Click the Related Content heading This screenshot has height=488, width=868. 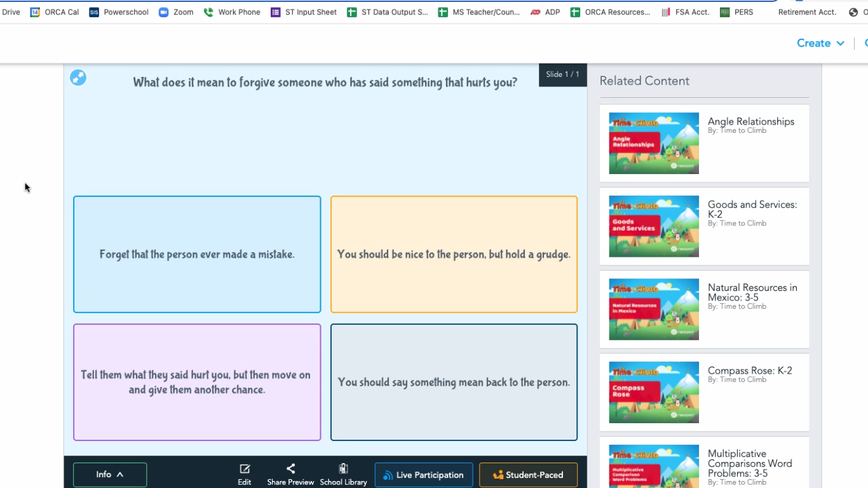coord(644,81)
